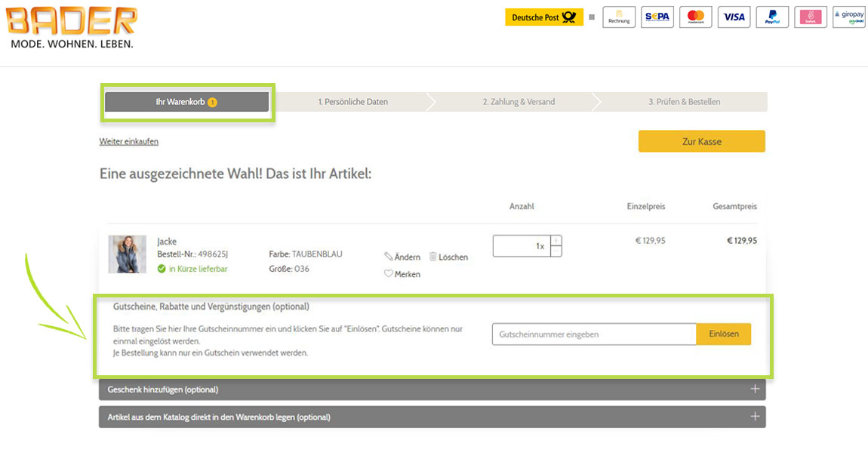The image size is (868, 453).
Task: Click the VISA payment icon
Action: tap(734, 17)
